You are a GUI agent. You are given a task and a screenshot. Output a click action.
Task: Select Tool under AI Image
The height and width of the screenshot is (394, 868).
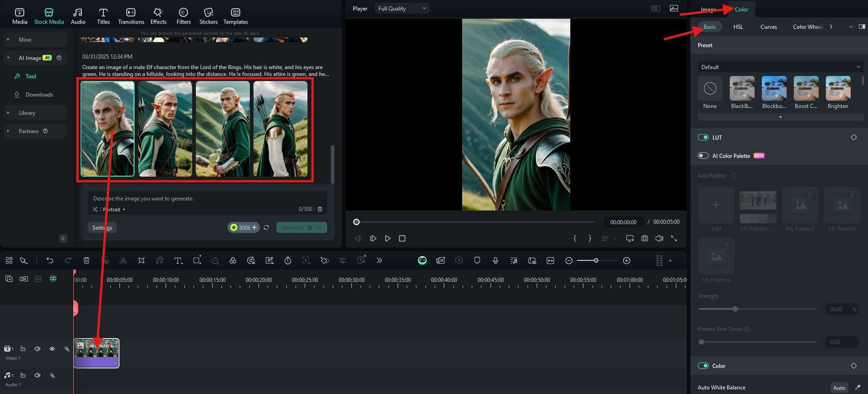31,76
